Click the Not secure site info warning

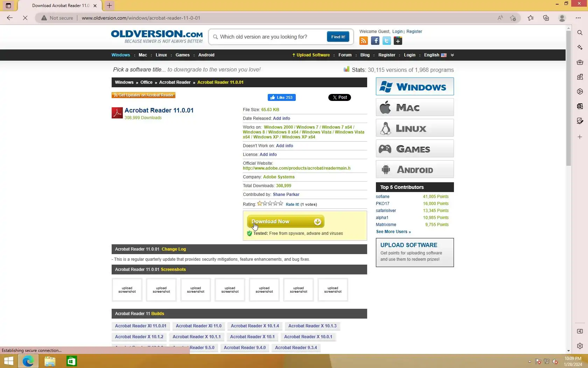pyautogui.click(x=57, y=18)
